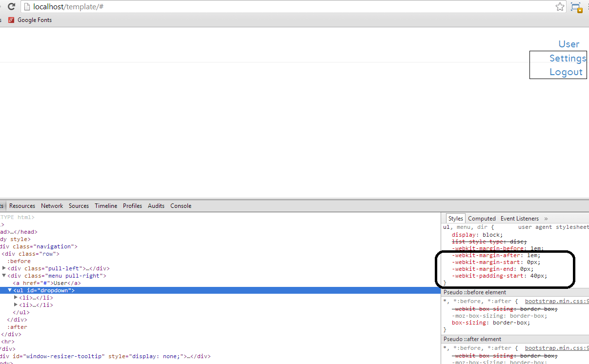Viewport: 589px width, 364px height.
Task: Click inside the browser address bar
Action: [x=195, y=6]
